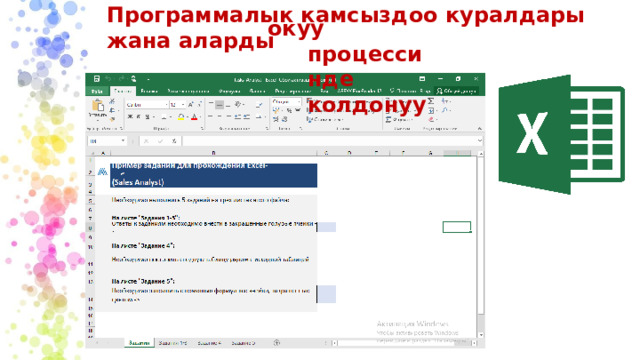640x360 pixels.
Task: Switch to the Formulas ribbon tab
Action: pos(229,91)
